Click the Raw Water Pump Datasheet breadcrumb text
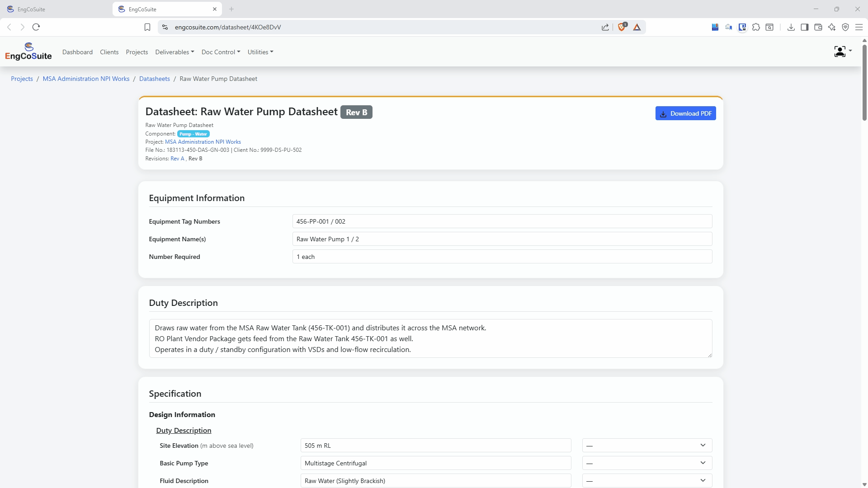The image size is (868, 488). click(218, 79)
